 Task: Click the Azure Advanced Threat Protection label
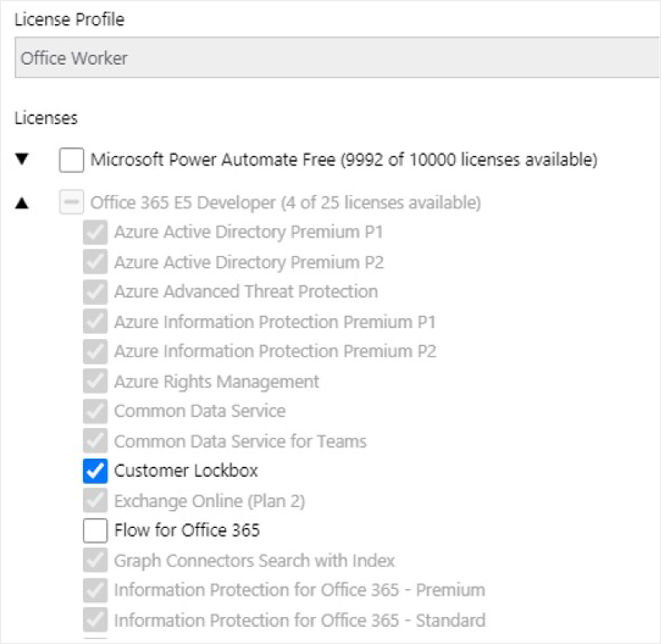pos(246,292)
